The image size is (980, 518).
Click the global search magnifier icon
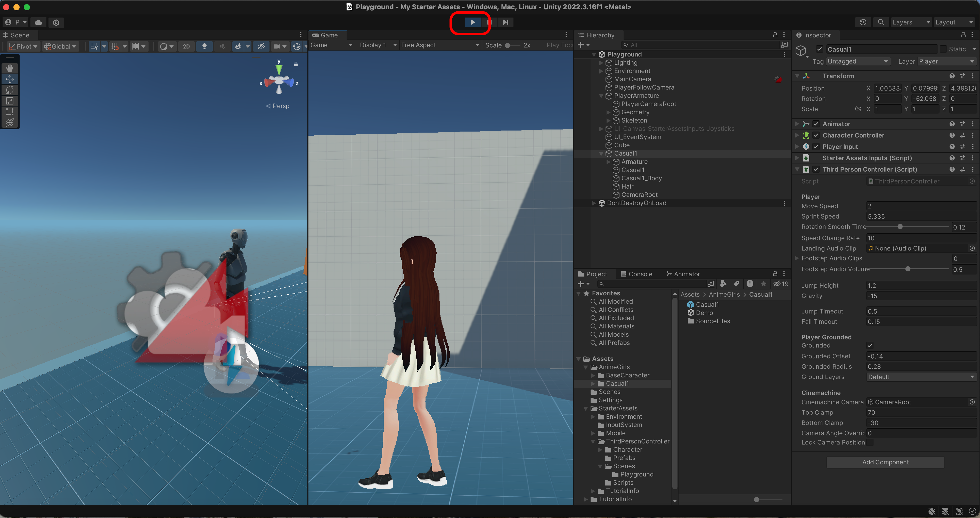pyautogui.click(x=881, y=22)
